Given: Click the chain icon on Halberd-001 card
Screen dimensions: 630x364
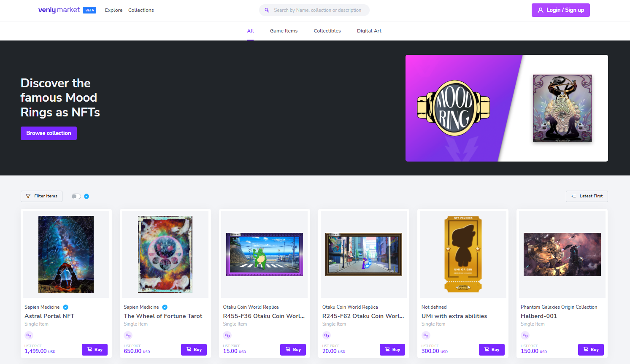Looking at the screenshot, I should click(x=525, y=335).
